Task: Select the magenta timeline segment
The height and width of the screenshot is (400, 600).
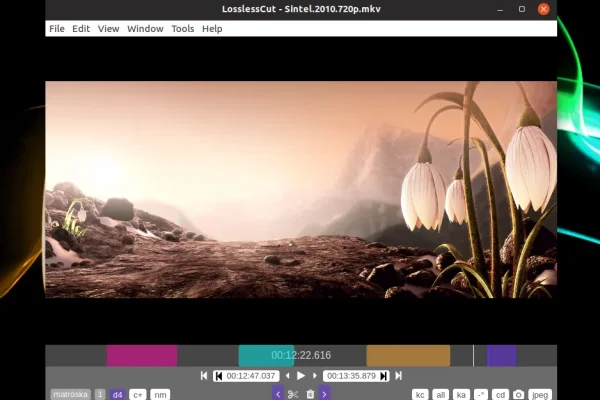Action: tap(142, 355)
